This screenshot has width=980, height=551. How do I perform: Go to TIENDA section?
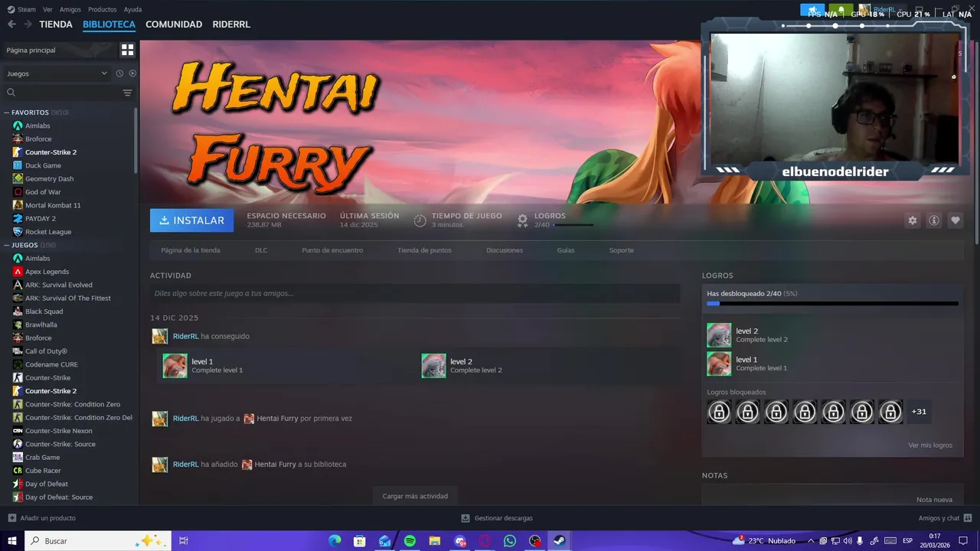56,24
